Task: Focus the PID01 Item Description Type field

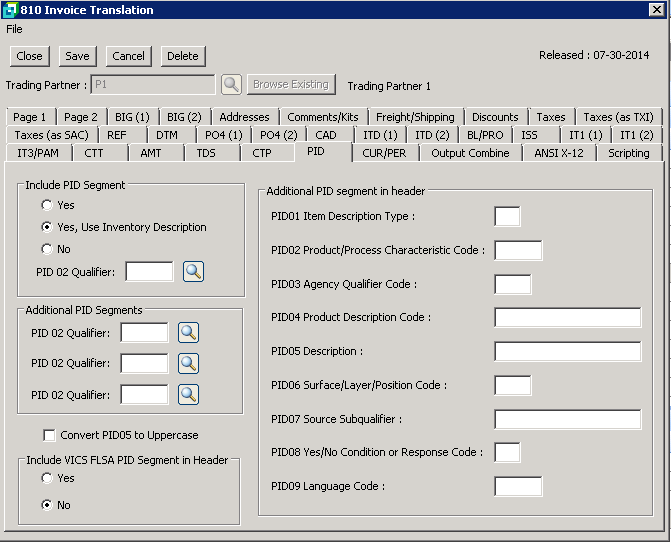Action: click(x=507, y=216)
